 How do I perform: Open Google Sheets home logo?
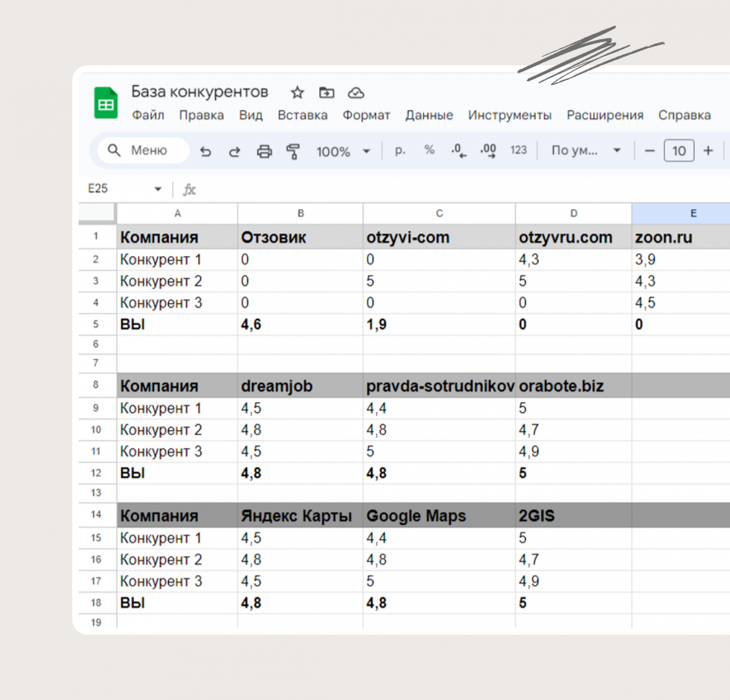106,103
